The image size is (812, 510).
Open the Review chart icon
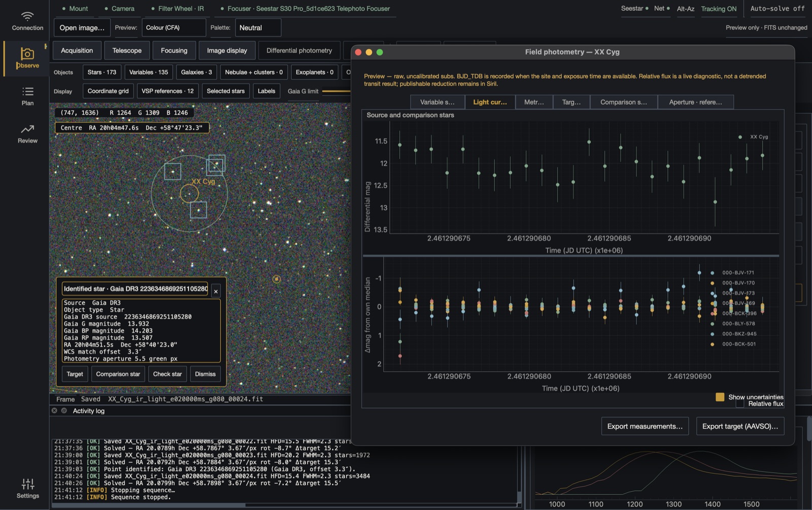(27, 129)
